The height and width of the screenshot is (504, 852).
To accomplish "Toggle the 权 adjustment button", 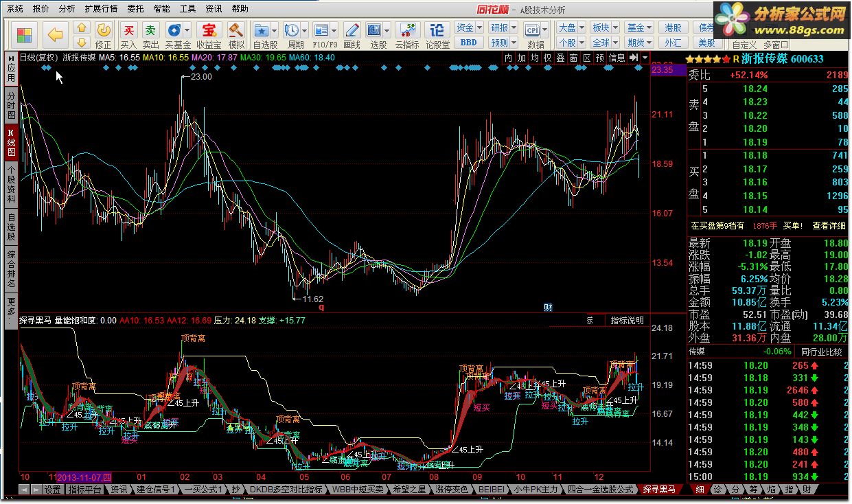I will click(x=547, y=58).
